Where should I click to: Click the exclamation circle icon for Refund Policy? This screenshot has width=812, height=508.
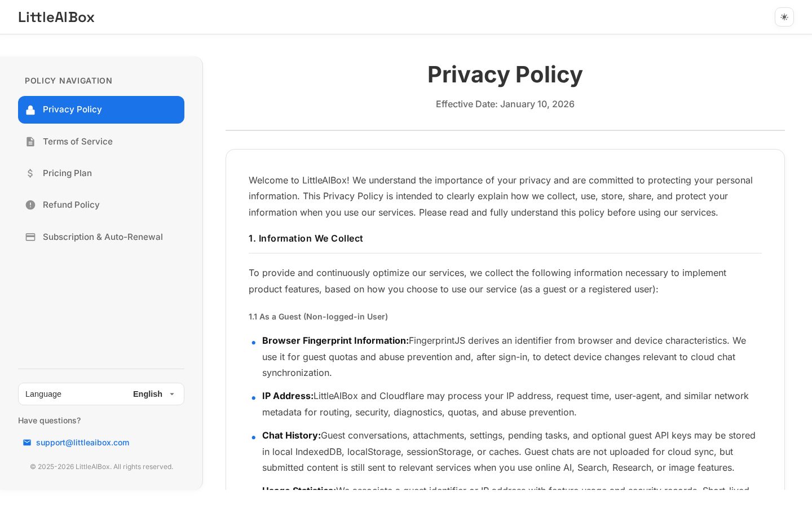click(x=30, y=205)
